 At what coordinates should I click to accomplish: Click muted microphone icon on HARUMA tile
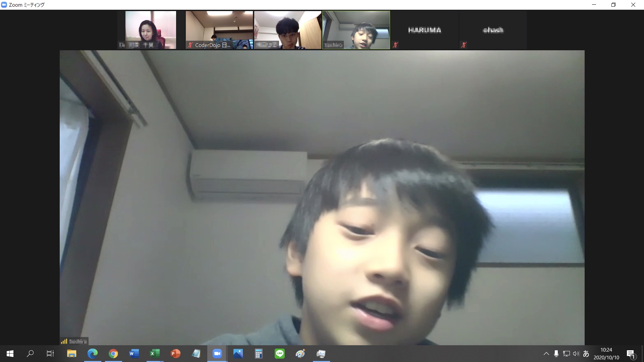pyautogui.click(x=395, y=45)
